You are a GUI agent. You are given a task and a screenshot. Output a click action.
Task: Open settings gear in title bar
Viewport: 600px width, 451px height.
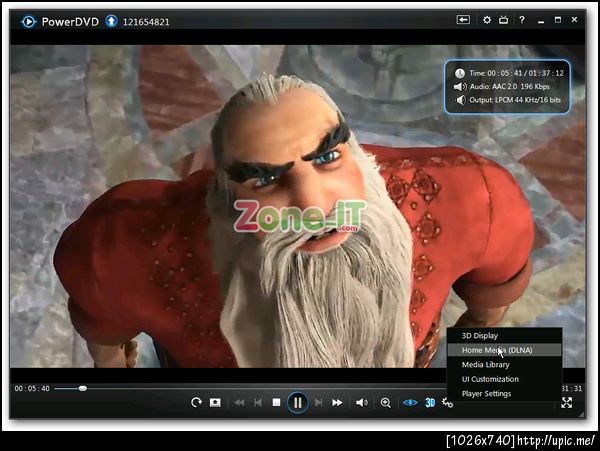(x=487, y=20)
